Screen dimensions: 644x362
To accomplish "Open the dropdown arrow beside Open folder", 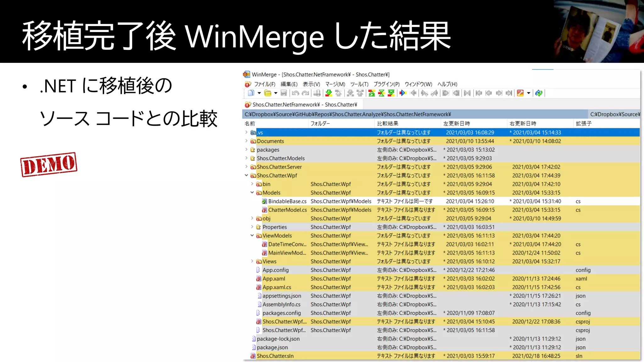I will [x=276, y=93].
